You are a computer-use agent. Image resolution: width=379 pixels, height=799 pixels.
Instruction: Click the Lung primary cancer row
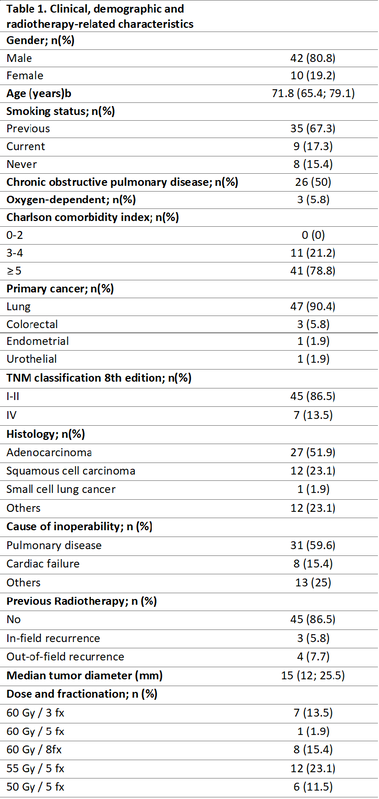pyautogui.click(x=190, y=306)
